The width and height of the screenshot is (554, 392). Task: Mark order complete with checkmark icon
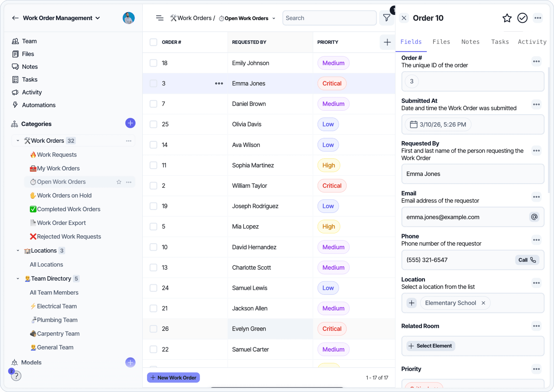click(x=522, y=18)
